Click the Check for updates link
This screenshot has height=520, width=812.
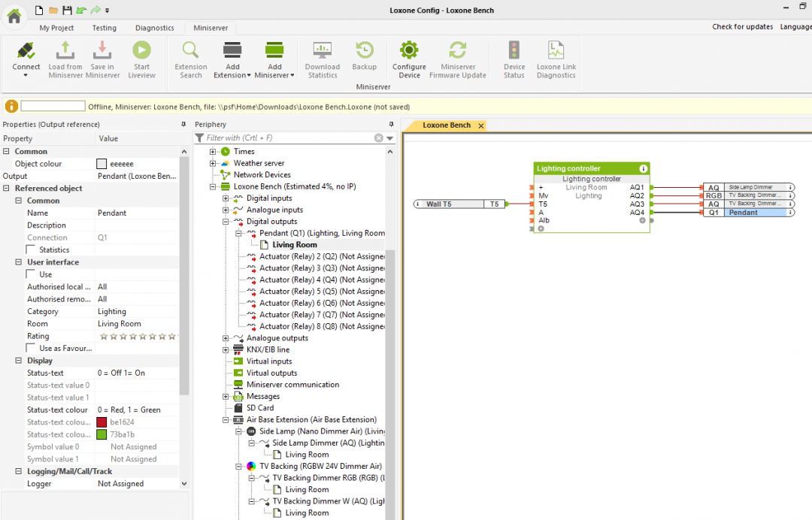(742, 26)
